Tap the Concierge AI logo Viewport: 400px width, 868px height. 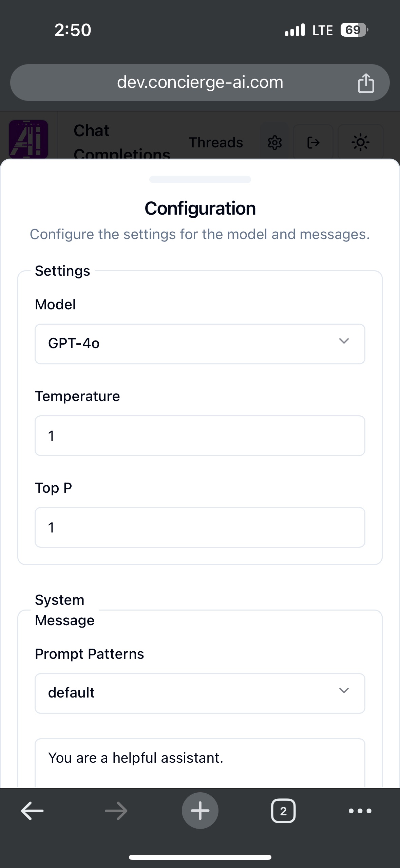point(28,139)
